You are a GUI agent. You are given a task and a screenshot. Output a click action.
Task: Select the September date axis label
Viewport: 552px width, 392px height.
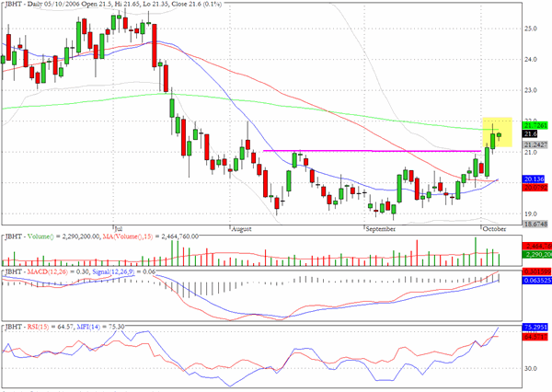(x=381, y=228)
